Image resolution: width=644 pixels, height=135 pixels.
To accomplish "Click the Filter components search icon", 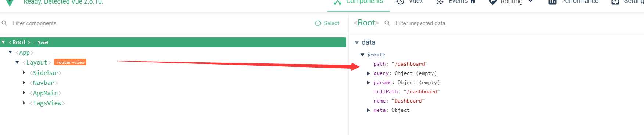I will tap(4, 23).
